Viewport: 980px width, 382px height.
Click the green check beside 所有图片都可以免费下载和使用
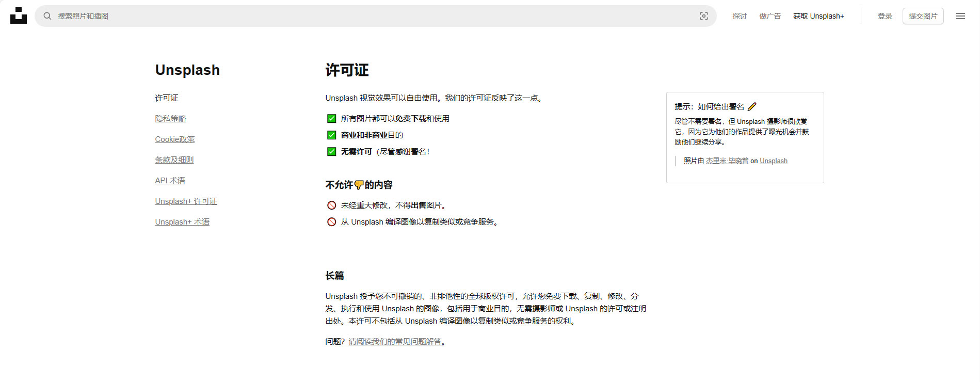click(331, 119)
